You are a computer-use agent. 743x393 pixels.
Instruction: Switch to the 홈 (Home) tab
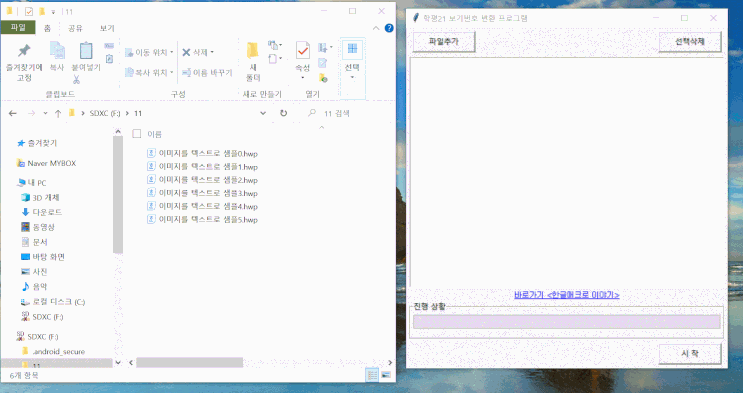tap(47, 28)
